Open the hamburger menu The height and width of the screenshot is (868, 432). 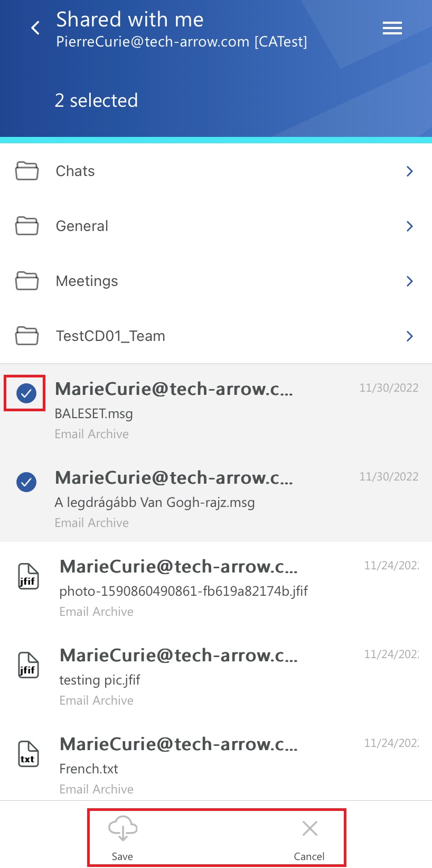point(392,28)
